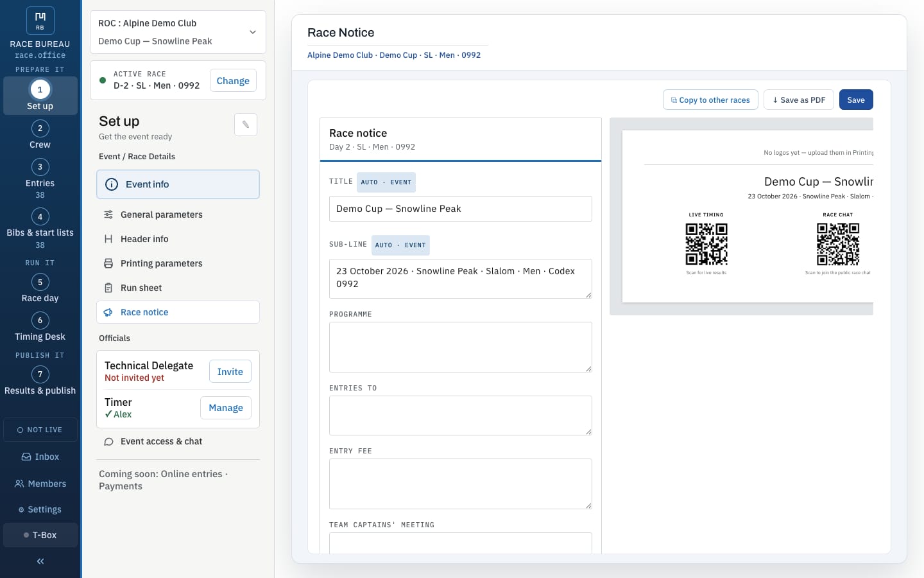
Task: Manage the Timer official
Action: pyautogui.click(x=226, y=408)
